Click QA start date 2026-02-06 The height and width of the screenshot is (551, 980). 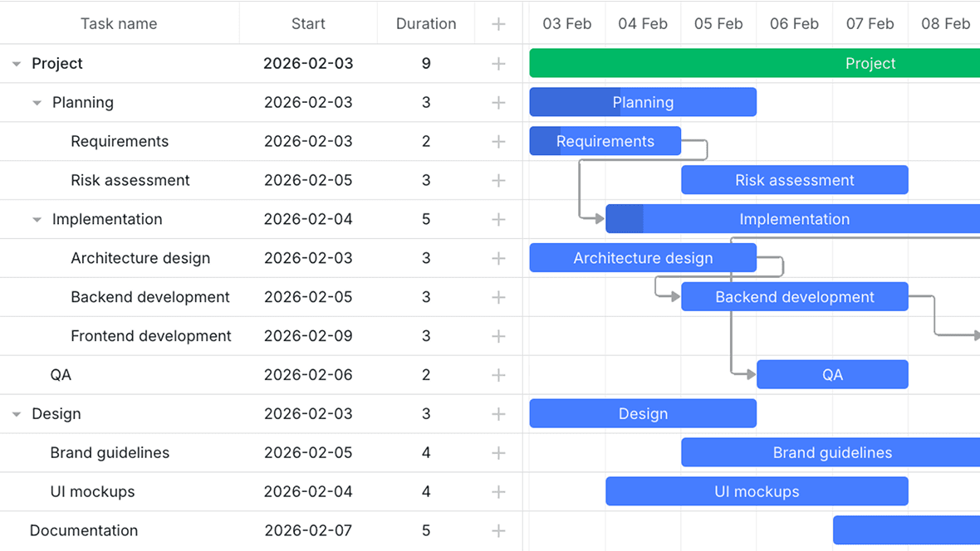(x=308, y=375)
